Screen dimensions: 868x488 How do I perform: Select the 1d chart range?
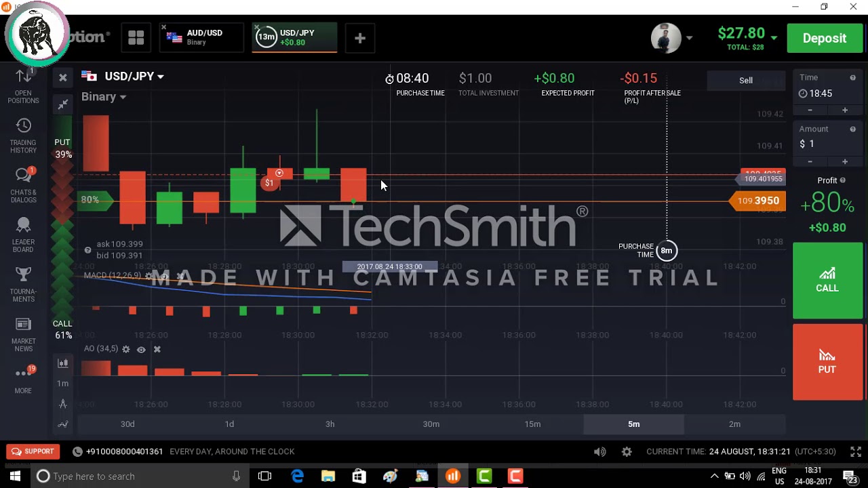pyautogui.click(x=229, y=424)
